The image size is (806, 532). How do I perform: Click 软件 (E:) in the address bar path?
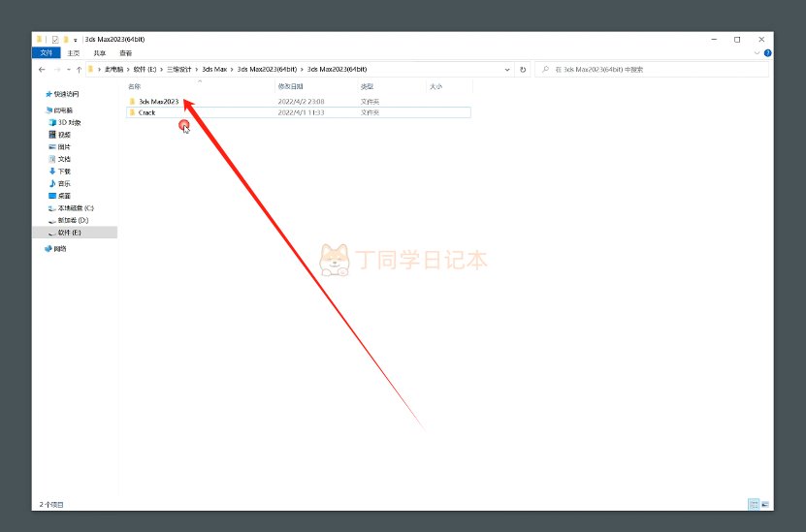pos(145,70)
